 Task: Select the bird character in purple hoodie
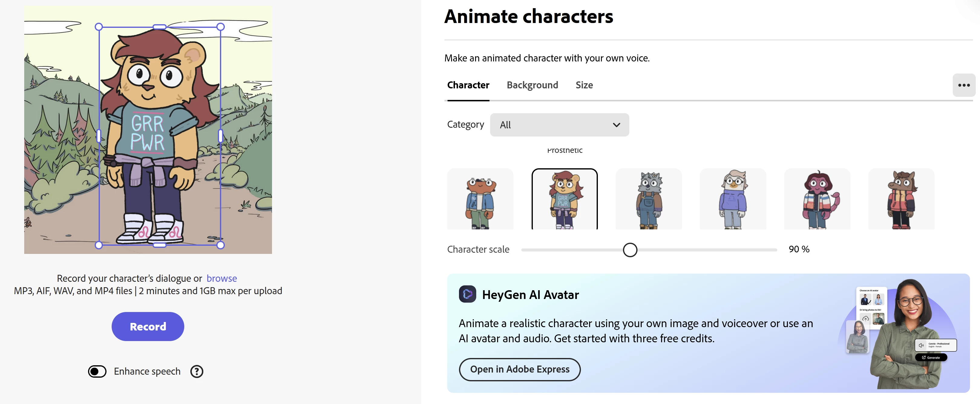tap(733, 199)
